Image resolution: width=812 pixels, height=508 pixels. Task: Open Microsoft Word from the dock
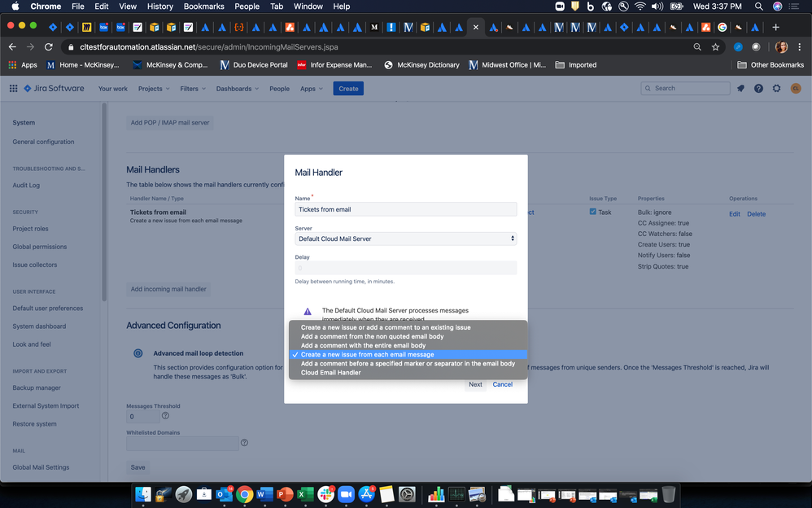264,494
